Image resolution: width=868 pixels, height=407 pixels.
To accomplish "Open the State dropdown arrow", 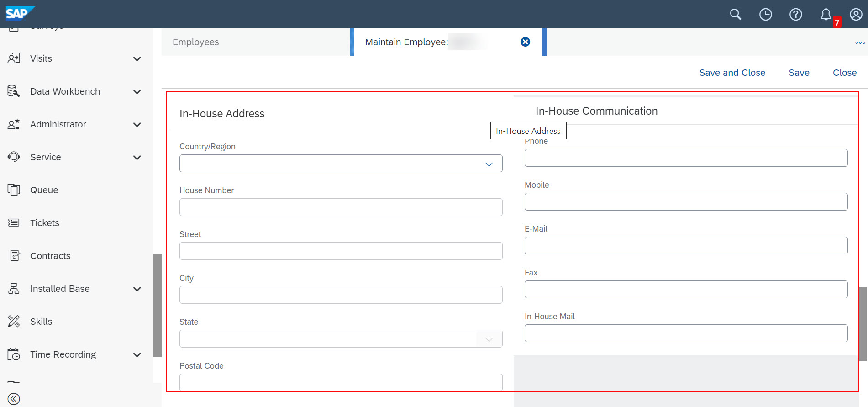I will coord(489,339).
